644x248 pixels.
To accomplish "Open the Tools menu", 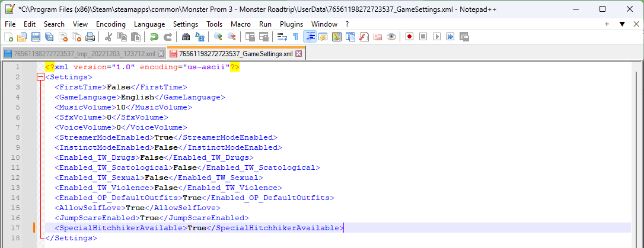I will pos(215,24).
